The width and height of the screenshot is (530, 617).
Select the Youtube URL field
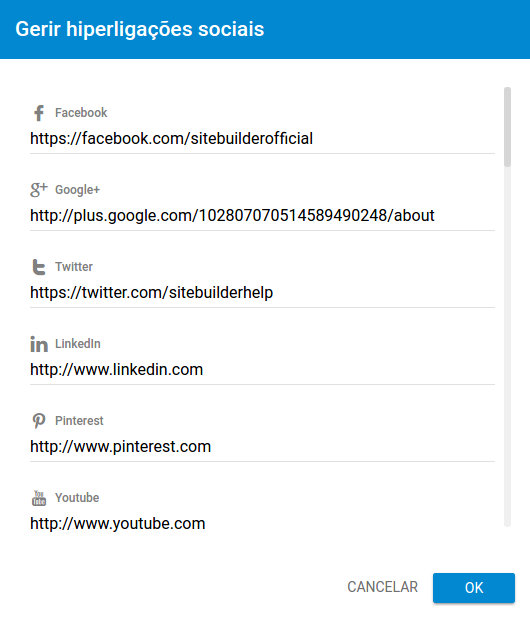[262, 524]
